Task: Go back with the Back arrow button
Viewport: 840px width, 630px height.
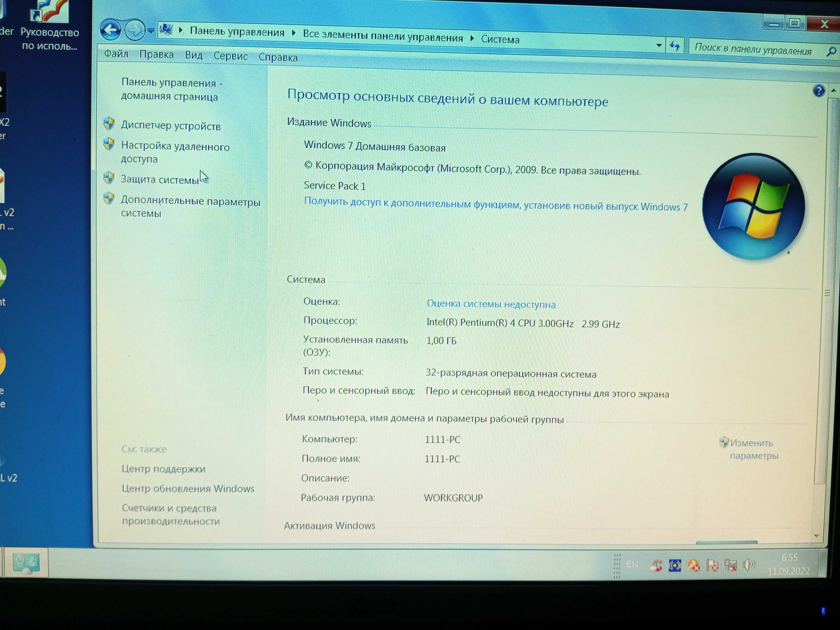Action: click(110, 30)
